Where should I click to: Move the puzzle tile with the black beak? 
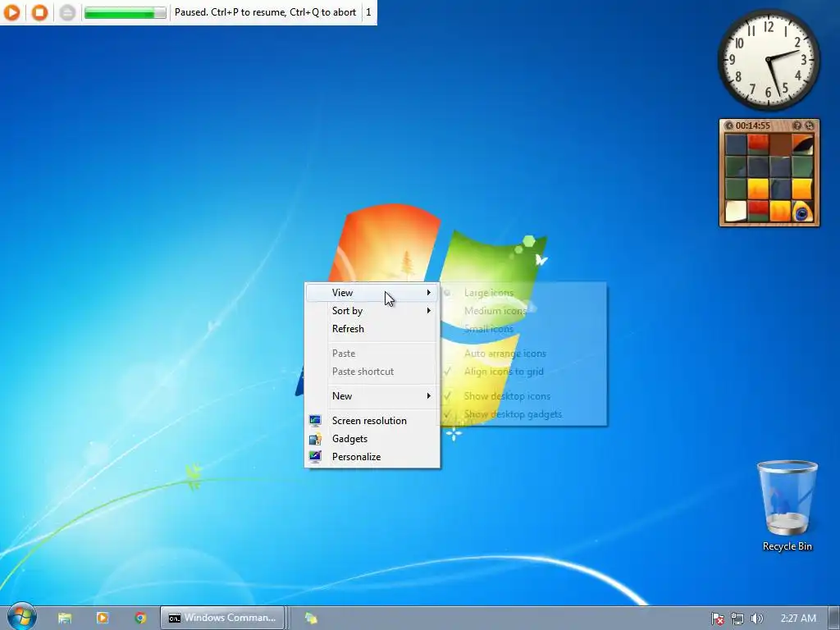coord(802,144)
